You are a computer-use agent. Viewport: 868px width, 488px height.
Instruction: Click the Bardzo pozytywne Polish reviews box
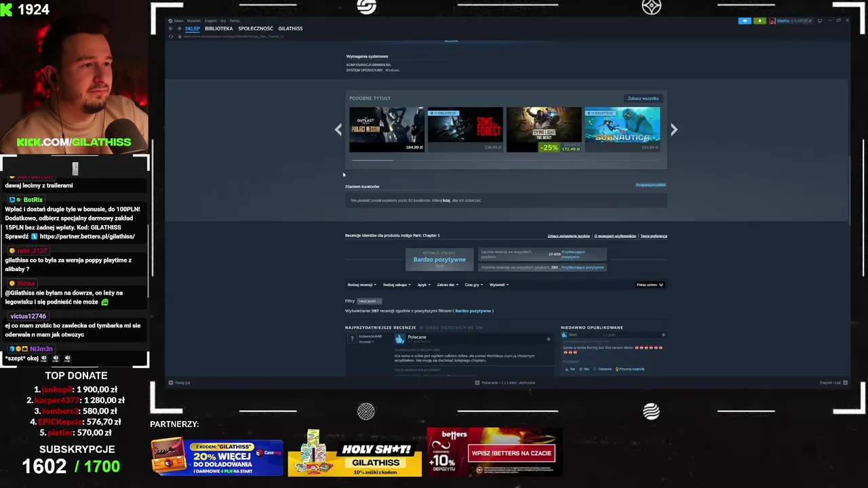click(439, 260)
